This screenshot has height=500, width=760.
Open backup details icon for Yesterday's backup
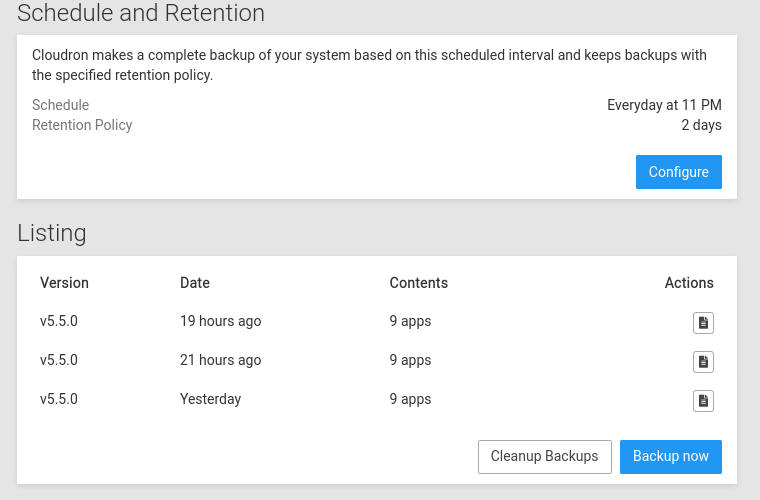click(703, 401)
